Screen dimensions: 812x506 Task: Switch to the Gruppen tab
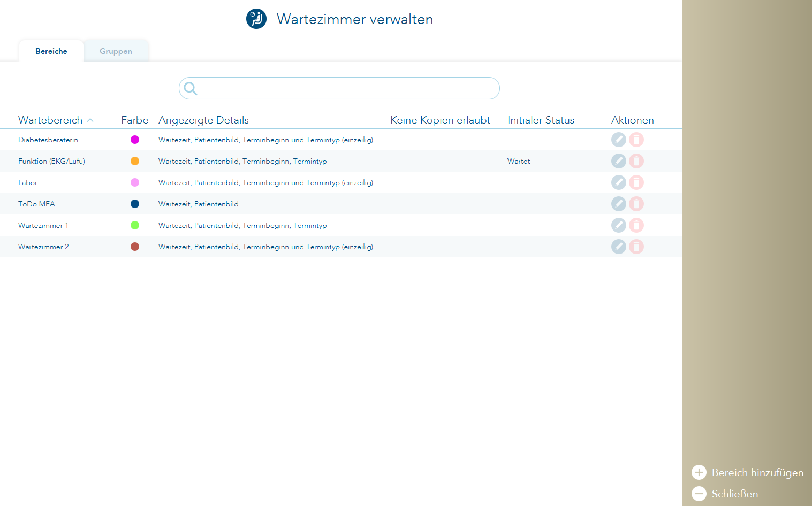pyautogui.click(x=116, y=51)
